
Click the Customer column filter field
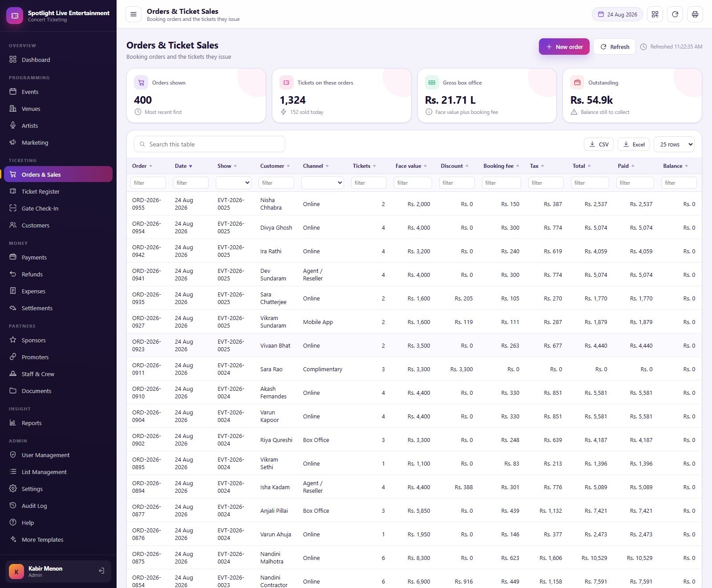click(276, 183)
